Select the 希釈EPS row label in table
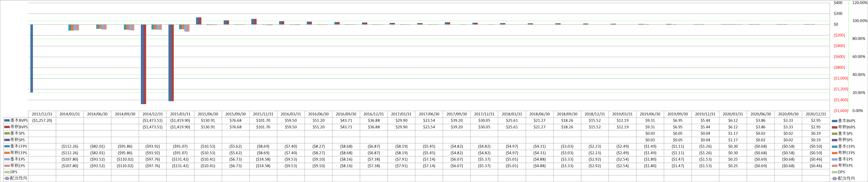Image resolution: width=868 pixels, height=182 pixels. click(x=17, y=165)
